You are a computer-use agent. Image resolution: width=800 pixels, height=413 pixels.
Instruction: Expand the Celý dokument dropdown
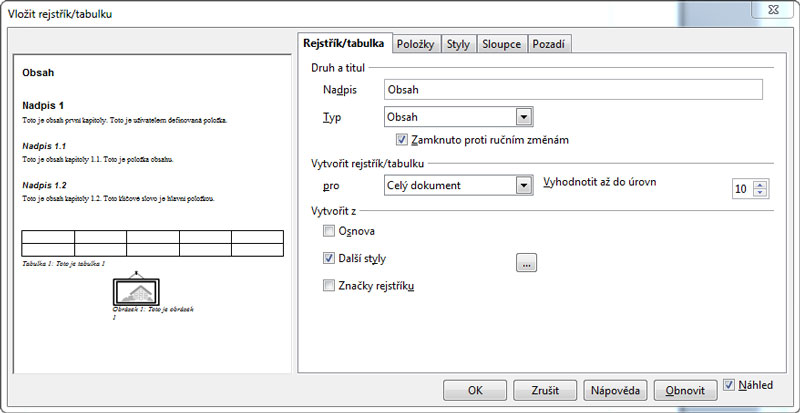522,185
